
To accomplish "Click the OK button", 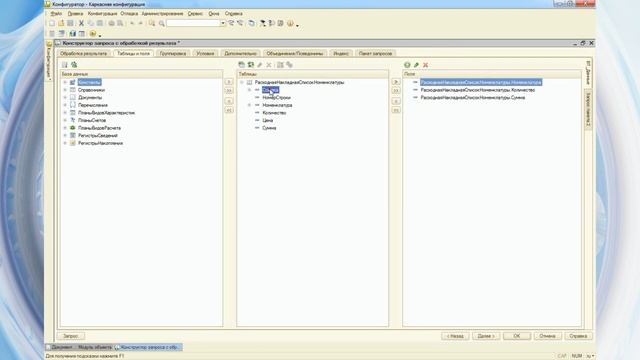I will coord(517,336).
